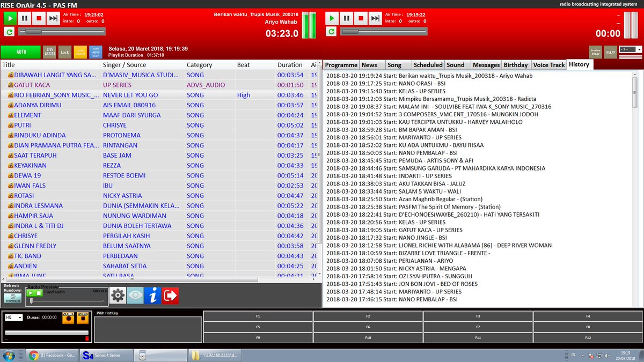Screen dimensions: 644x362
Task: Click the RELAY button
Action: 610,52
